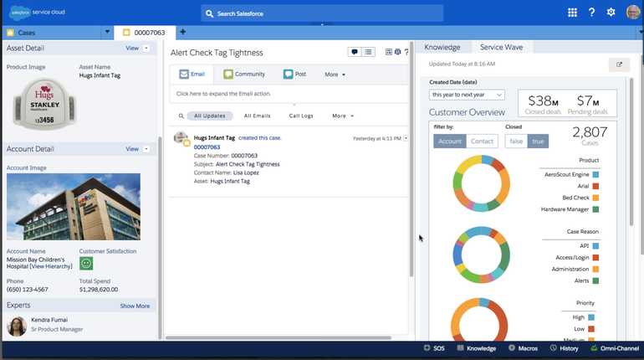
Task: Open the App Launcher grid icon
Action: click(572, 13)
